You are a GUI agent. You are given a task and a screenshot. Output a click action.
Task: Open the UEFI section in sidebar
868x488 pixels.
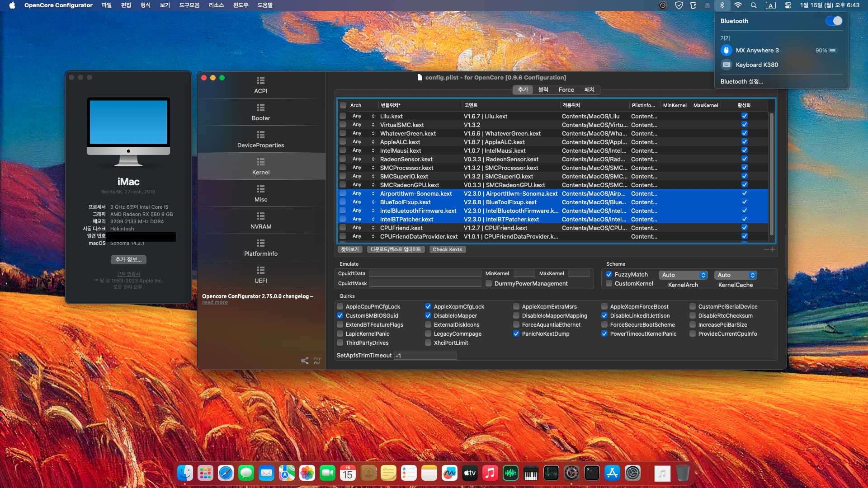coord(261,275)
